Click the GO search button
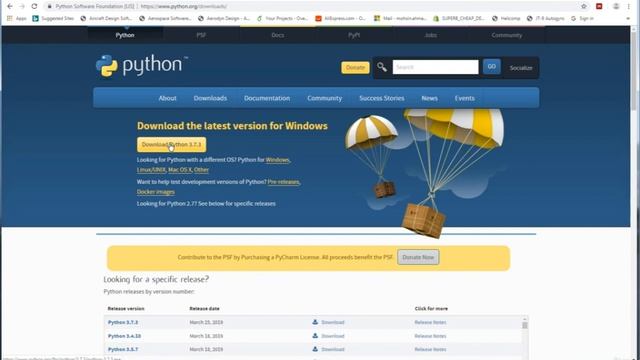This screenshot has height=360, width=640. point(491,67)
